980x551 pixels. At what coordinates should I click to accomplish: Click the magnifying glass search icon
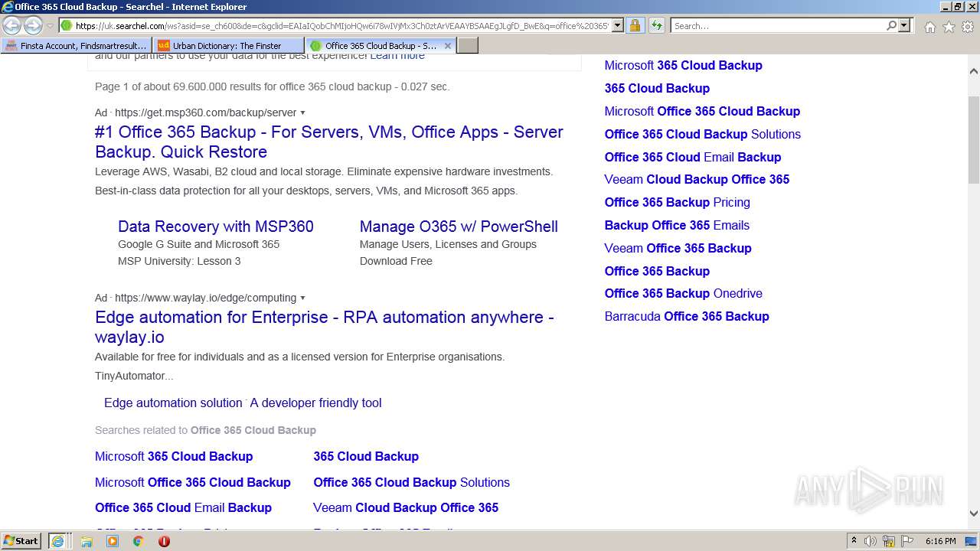click(891, 26)
